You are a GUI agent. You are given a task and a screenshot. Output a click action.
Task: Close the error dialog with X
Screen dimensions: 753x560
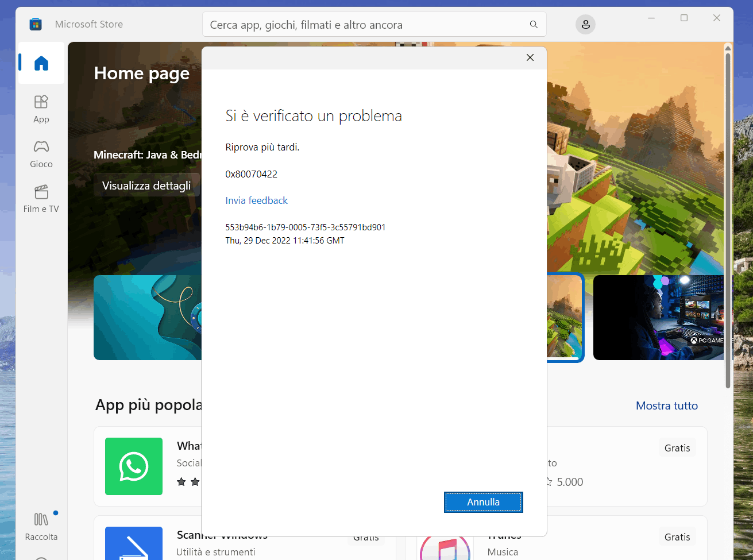530,57
